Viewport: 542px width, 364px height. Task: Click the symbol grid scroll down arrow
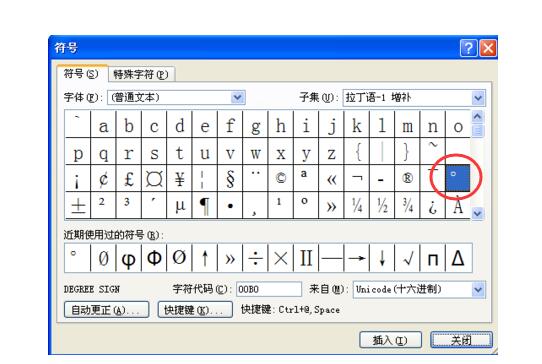pyautogui.click(x=477, y=213)
